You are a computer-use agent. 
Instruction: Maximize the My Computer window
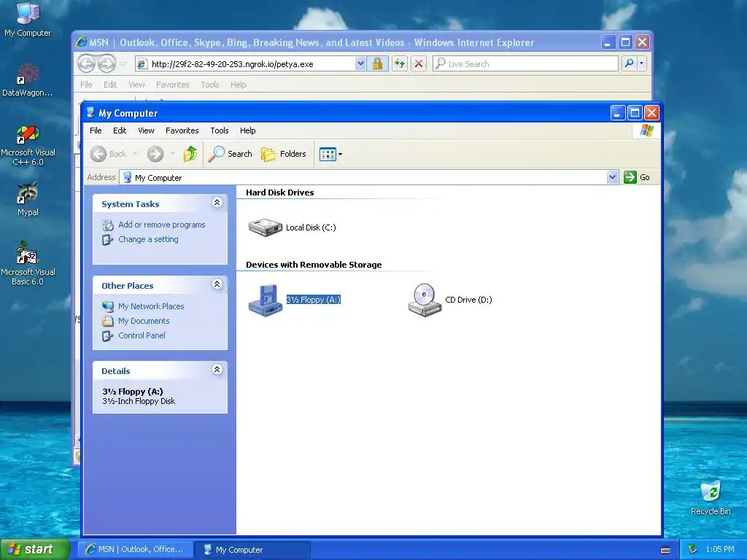(x=635, y=113)
